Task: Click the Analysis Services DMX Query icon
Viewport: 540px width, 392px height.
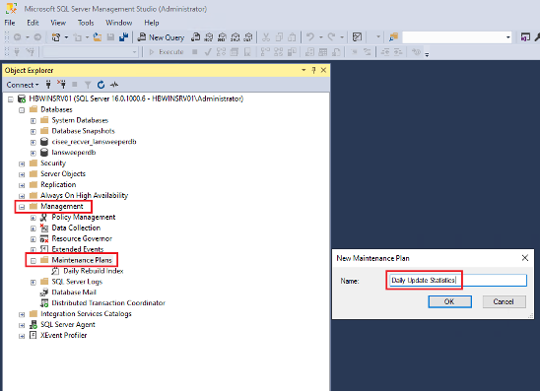Action: 222,37
